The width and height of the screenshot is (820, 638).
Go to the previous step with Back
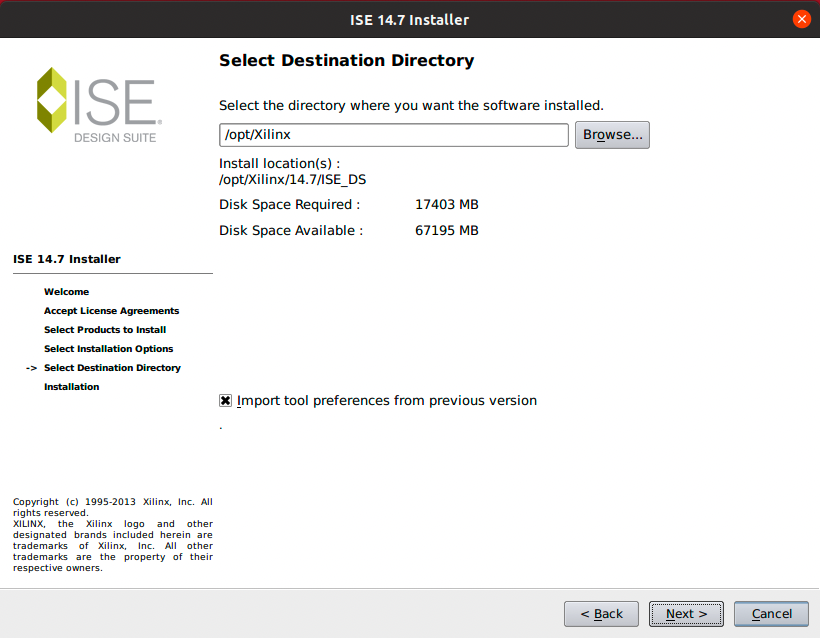pos(601,613)
